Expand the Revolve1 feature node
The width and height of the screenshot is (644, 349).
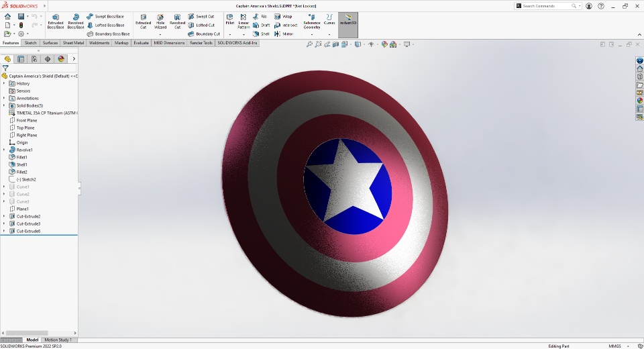pyautogui.click(x=4, y=150)
